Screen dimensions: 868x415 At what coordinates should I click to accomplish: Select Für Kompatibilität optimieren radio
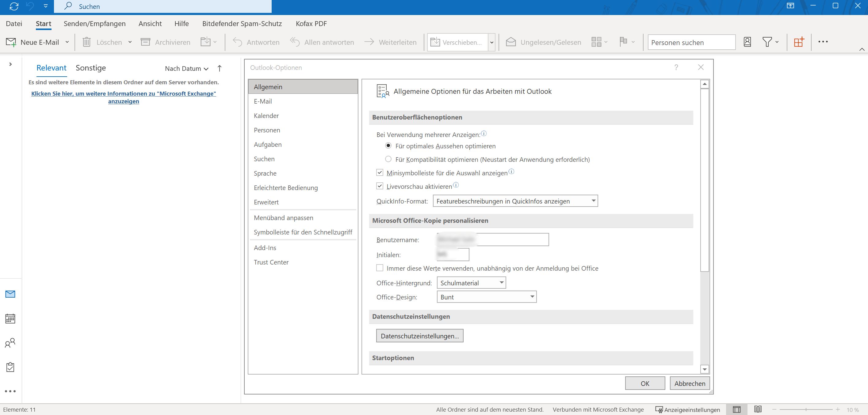pyautogui.click(x=388, y=159)
